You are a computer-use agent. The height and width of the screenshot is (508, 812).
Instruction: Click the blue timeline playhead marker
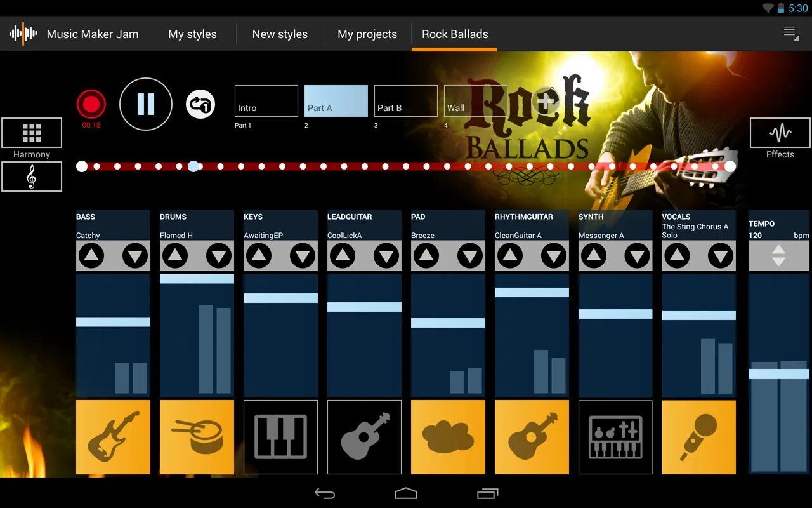193,166
